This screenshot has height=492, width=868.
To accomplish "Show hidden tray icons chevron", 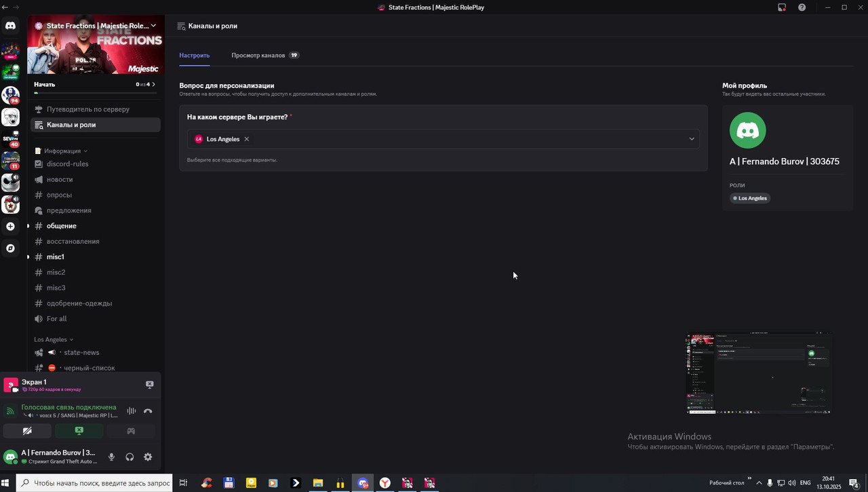I will (759, 483).
